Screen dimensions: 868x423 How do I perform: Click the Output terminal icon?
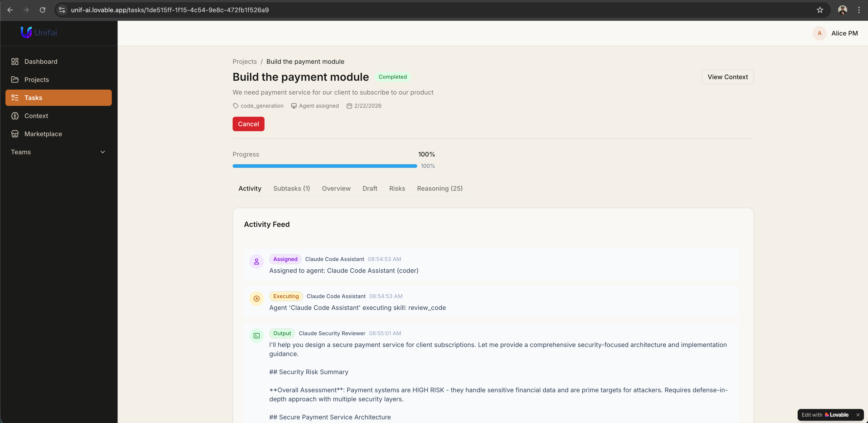[256, 336]
